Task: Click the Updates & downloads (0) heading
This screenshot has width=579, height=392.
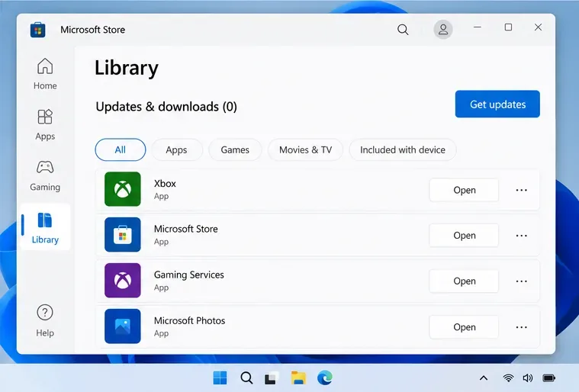Action: tap(166, 107)
